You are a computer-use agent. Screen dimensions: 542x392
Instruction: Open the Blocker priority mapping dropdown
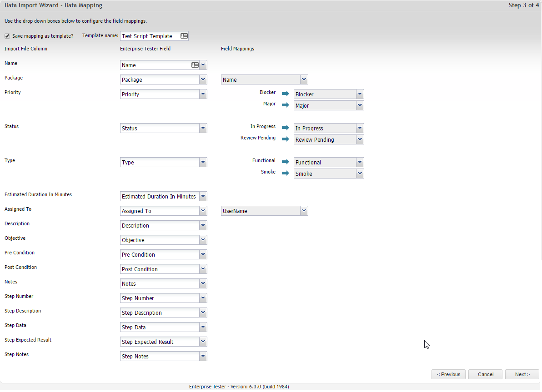[x=360, y=94]
